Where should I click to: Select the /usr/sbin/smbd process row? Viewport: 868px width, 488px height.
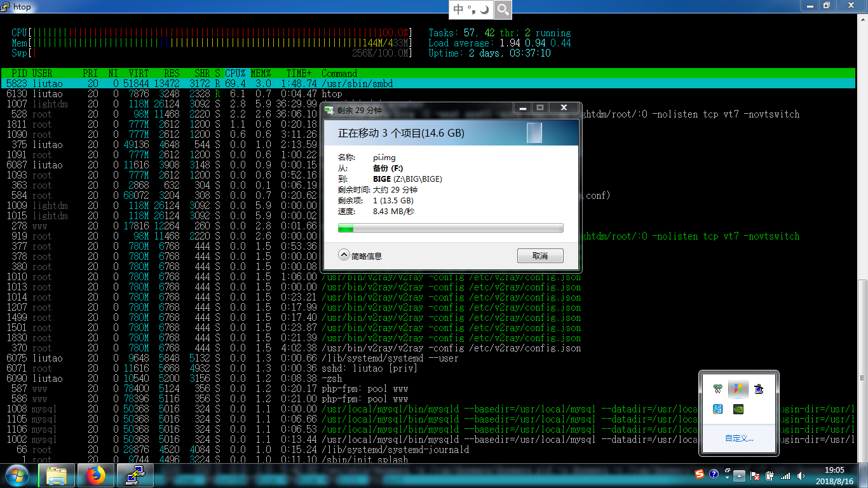coord(428,83)
